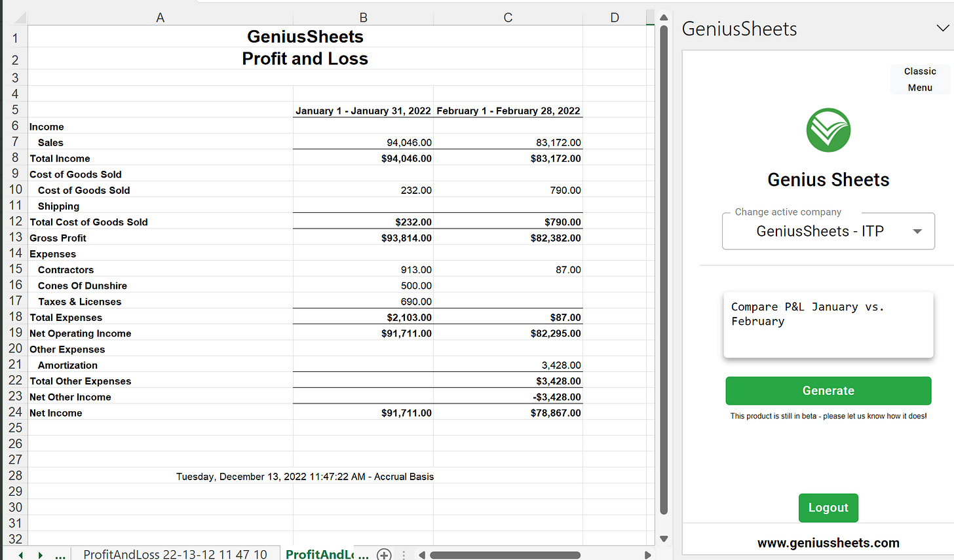Click the prompt text box with Compare P&L

(x=828, y=325)
